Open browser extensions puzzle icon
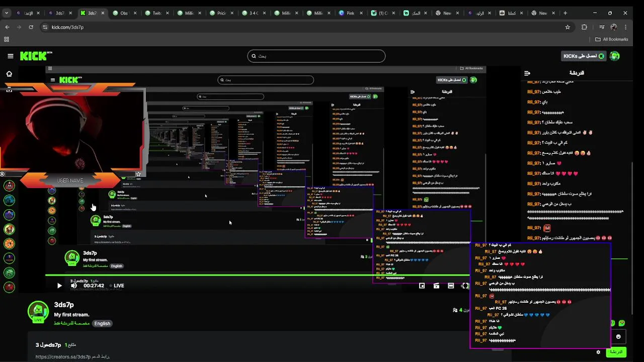The image size is (644, 362). [584, 27]
